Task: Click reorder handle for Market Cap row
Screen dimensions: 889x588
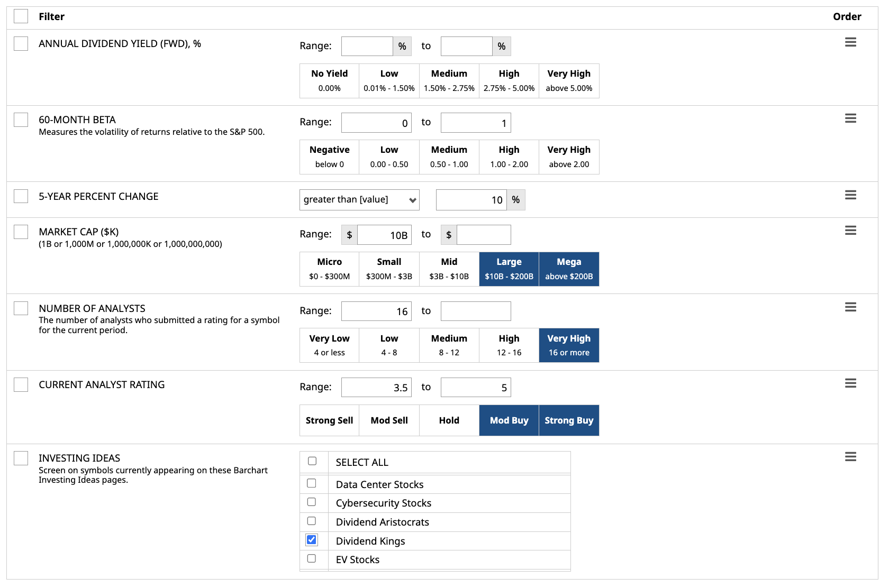Action: pyautogui.click(x=850, y=231)
